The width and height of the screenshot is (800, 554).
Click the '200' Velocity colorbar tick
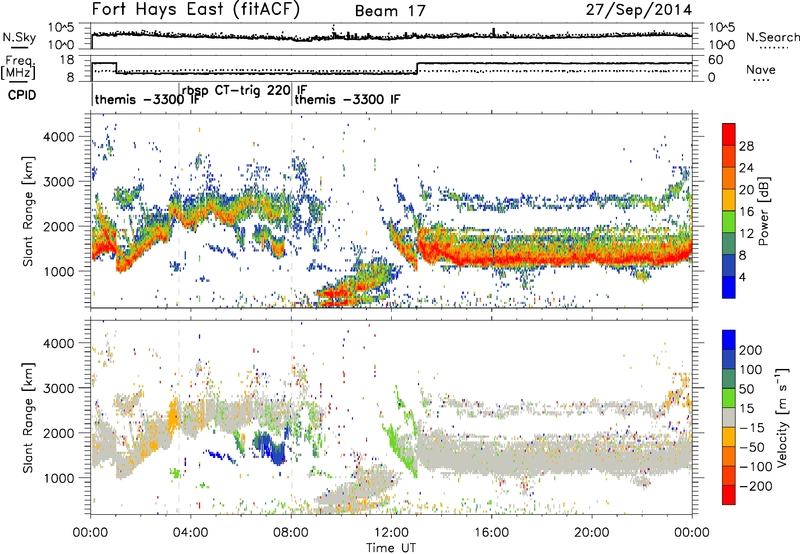pos(750,350)
